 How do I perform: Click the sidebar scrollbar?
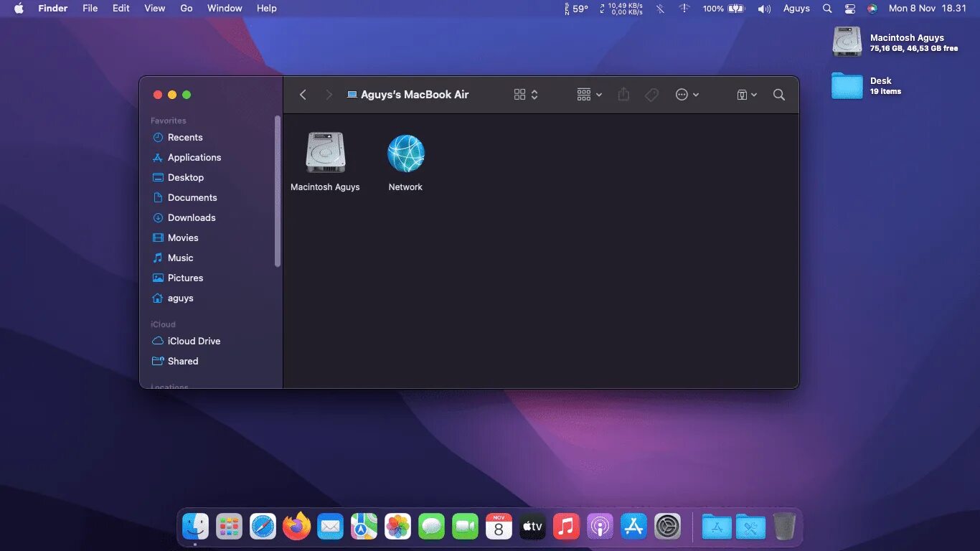(278, 192)
